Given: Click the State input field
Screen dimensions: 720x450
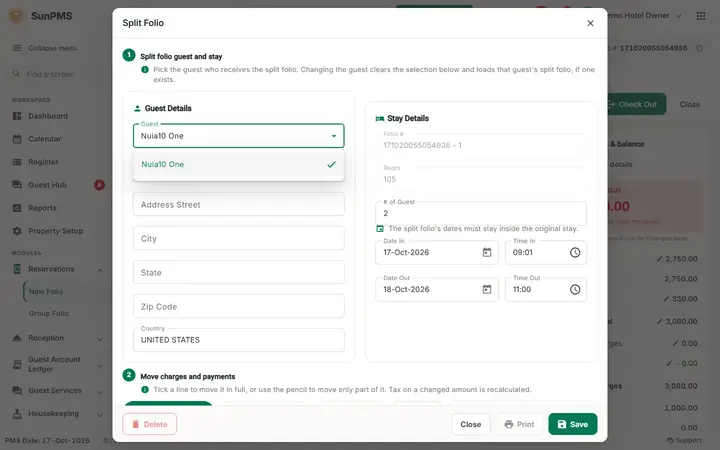Looking at the screenshot, I should point(238,272).
